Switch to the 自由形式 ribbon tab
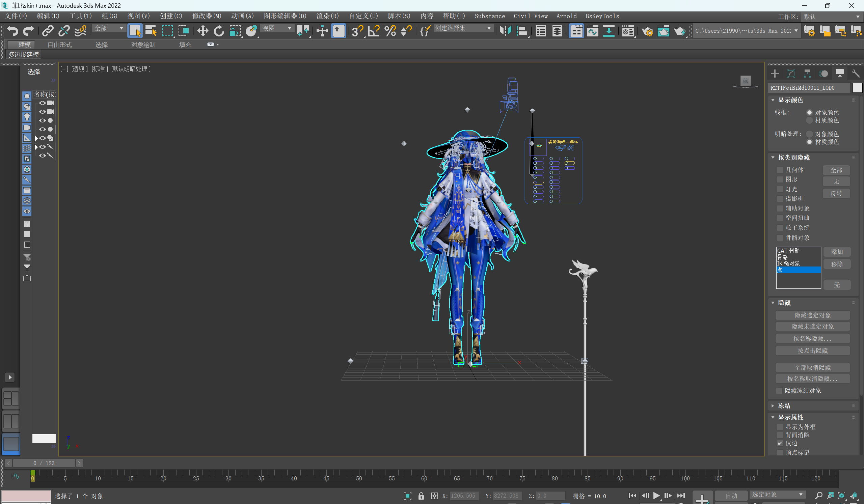 (x=60, y=45)
